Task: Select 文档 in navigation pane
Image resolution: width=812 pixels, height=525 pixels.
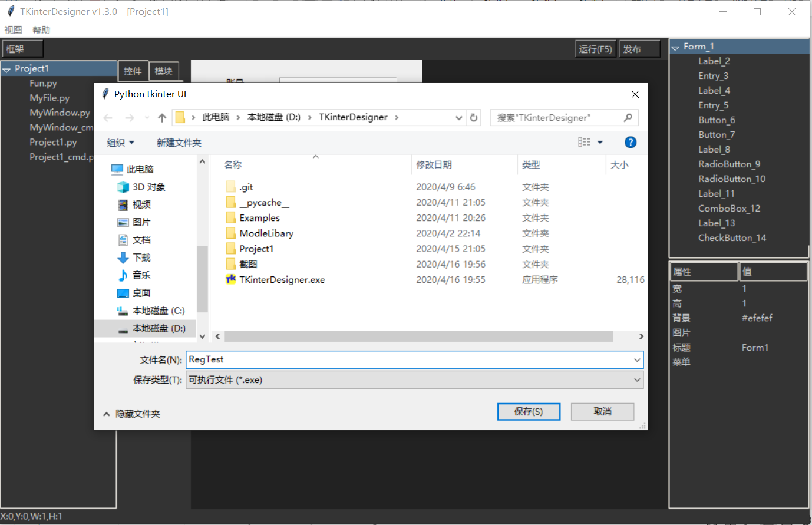Action: (134, 240)
